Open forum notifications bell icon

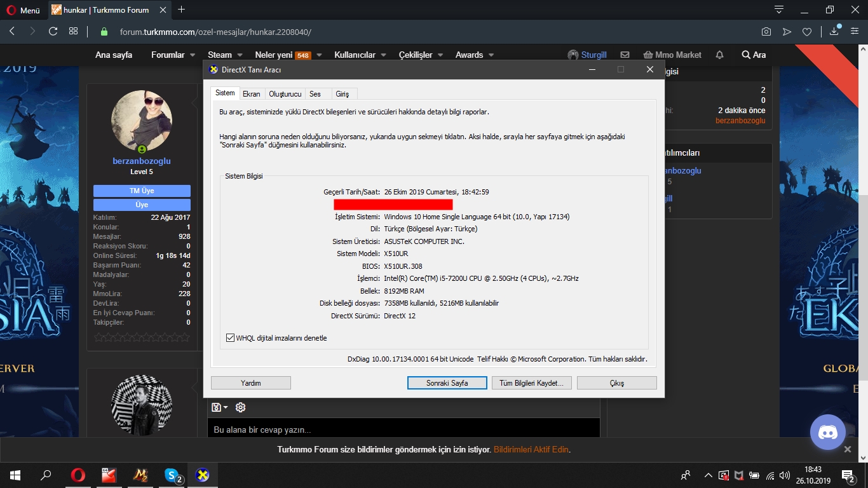pyautogui.click(x=719, y=55)
